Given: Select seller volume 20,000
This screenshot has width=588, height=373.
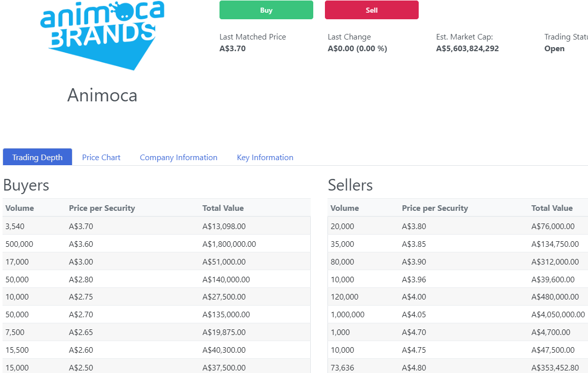Looking at the screenshot, I should pos(342,227).
